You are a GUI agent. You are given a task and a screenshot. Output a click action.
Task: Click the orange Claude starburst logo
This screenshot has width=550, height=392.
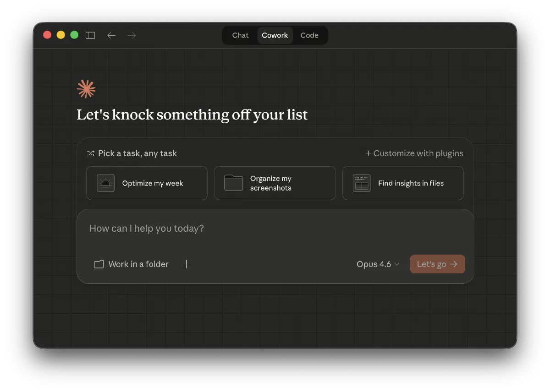coord(86,89)
